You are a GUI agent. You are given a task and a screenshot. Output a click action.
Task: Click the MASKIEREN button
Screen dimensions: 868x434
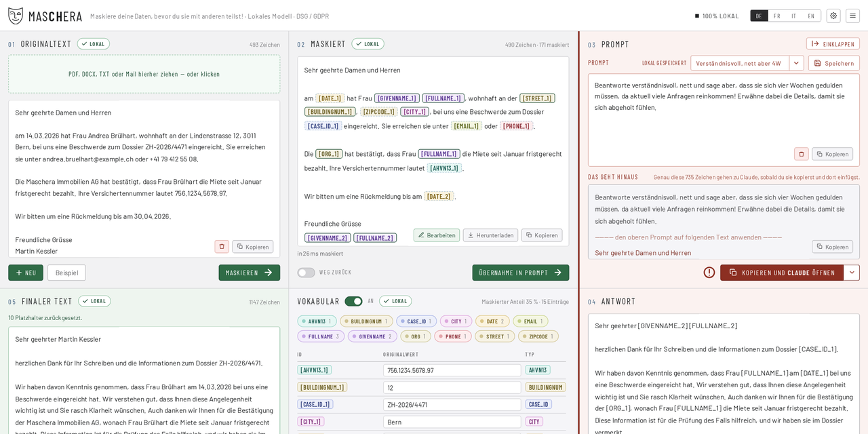(x=249, y=273)
